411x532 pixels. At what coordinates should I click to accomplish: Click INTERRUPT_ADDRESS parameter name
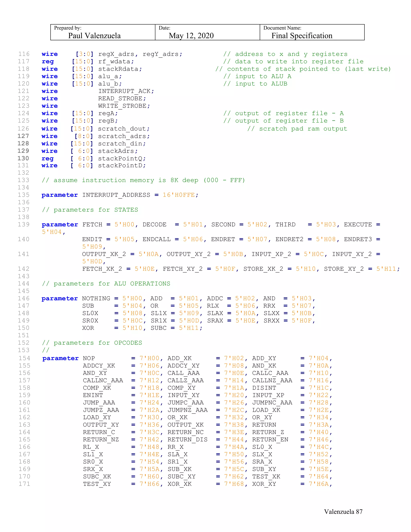(116, 195)
